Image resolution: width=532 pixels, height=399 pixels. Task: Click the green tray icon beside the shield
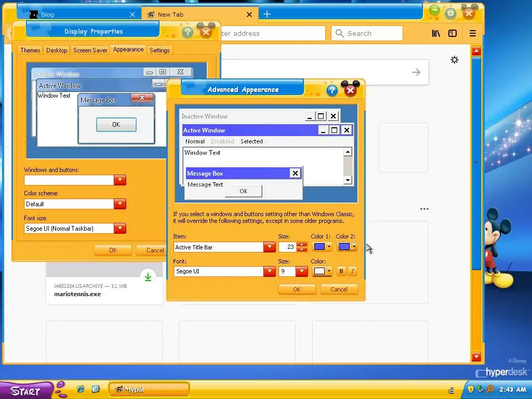[x=480, y=389]
